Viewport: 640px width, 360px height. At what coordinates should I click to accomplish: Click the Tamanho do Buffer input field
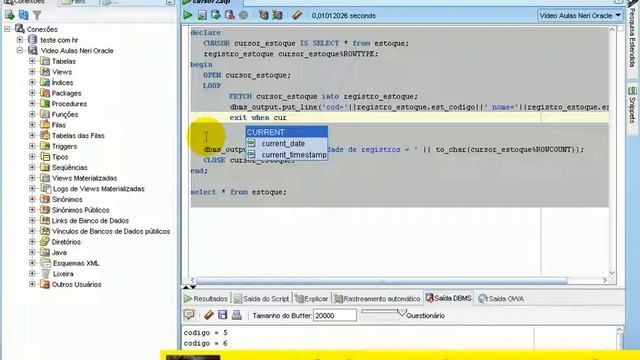(x=335, y=315)
